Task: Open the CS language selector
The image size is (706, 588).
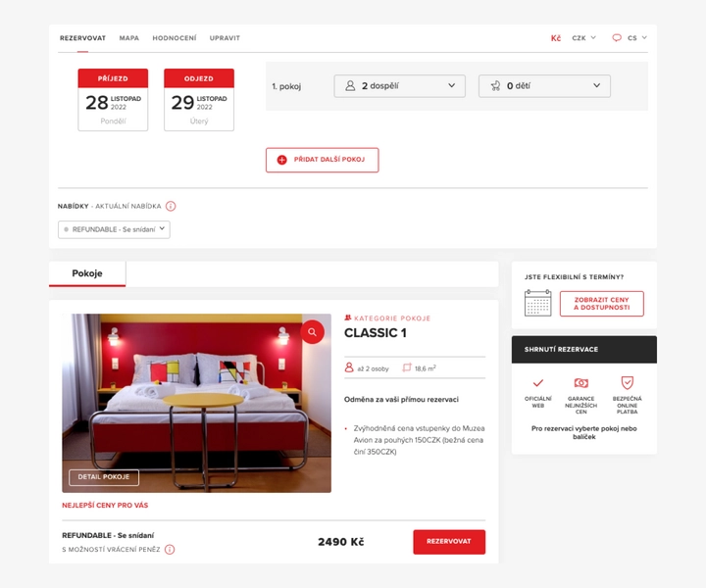Action: pyautogui.click(x=630, y=38)
